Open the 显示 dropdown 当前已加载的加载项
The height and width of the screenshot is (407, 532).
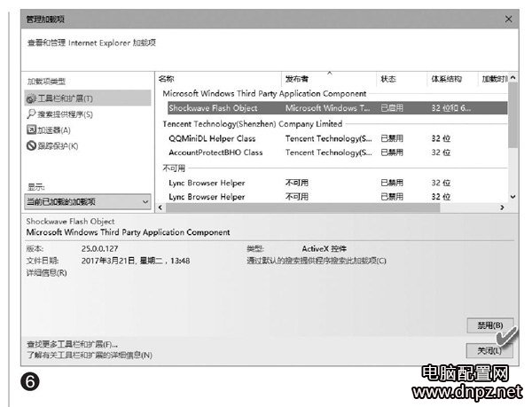88,202
